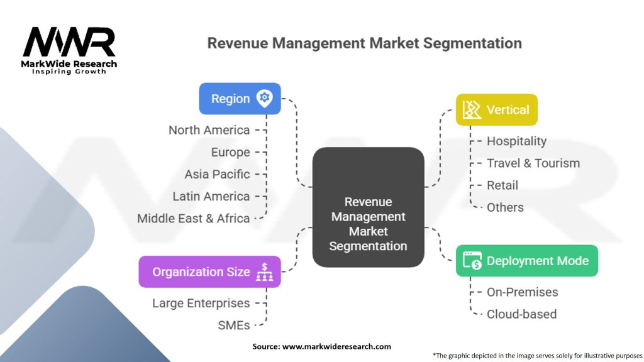Select the blue Region box
This screenshot has height=362, width=644.
[x=240, y=99]
